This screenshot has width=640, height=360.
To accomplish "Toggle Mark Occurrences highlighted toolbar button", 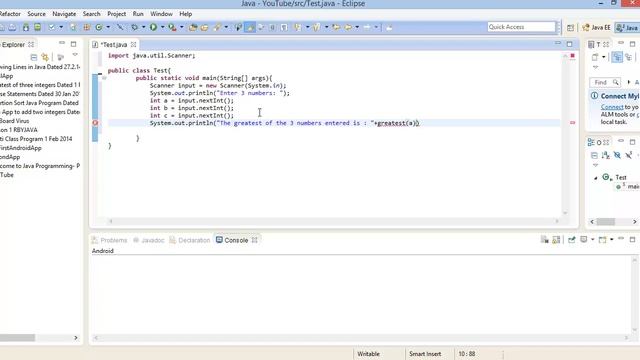I will coord(250,27).
